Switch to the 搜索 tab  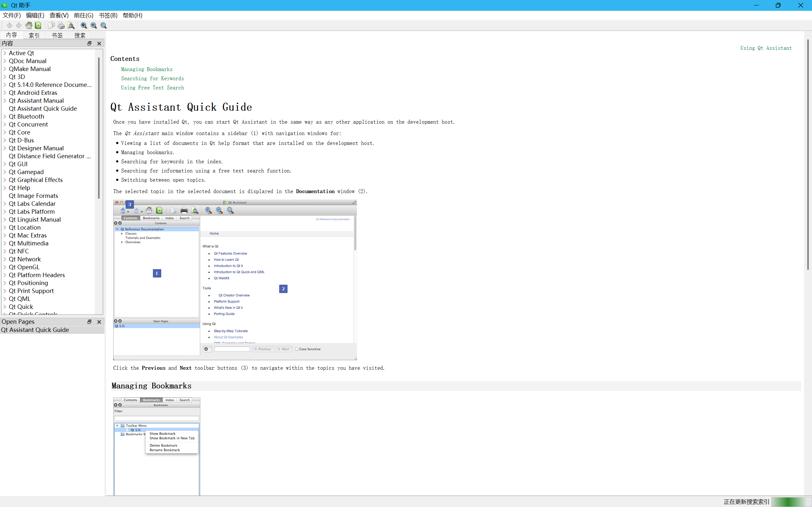(x=80, y=35)
